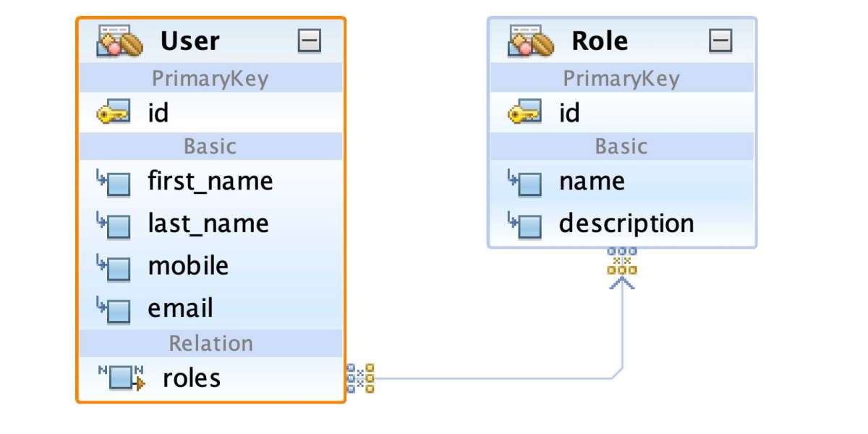Screen dimensions: 868x434
Task: Click the first_name attribute icon
Action: coord(113,182)
